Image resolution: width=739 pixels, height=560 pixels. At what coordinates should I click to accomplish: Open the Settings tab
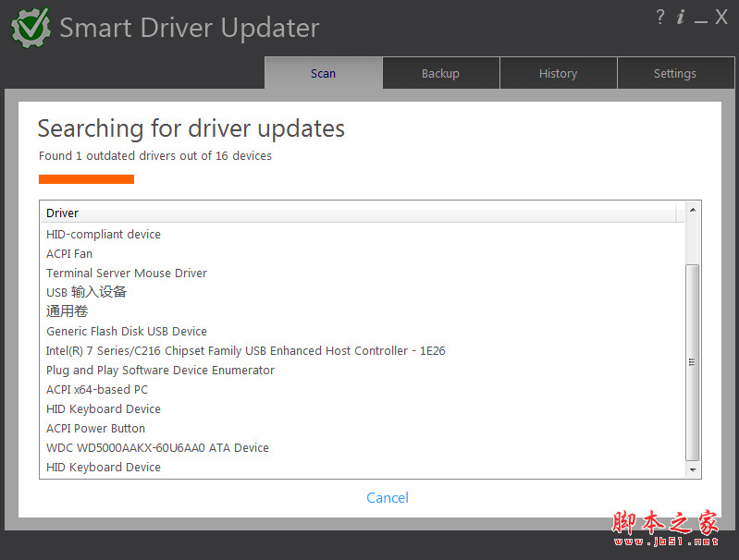click(675, 73)
